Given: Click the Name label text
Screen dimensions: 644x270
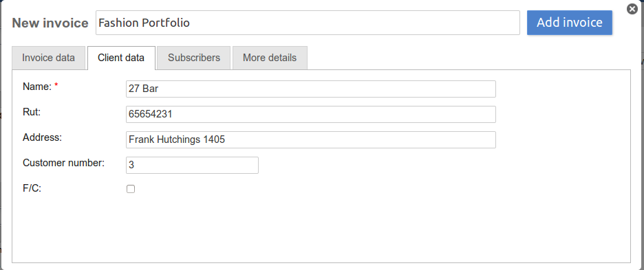Looking at the screenshot, I should tap(37, 87).
